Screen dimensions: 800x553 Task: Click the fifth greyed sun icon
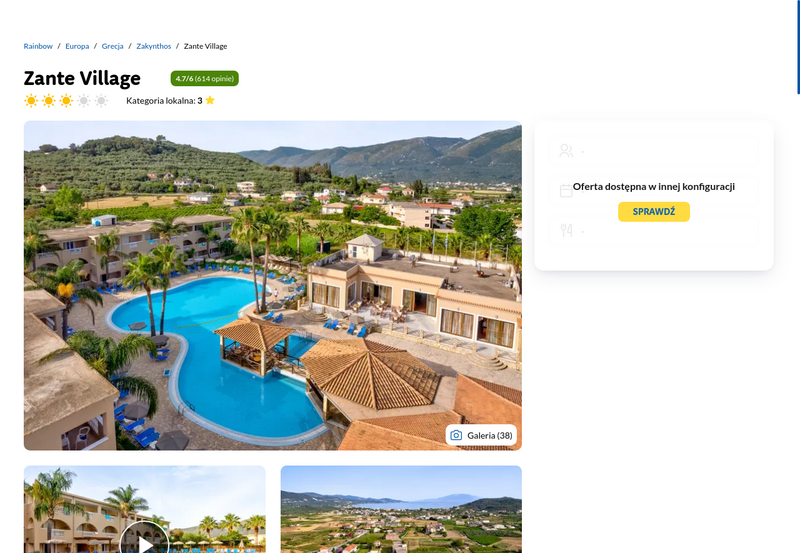pos(102,100)
